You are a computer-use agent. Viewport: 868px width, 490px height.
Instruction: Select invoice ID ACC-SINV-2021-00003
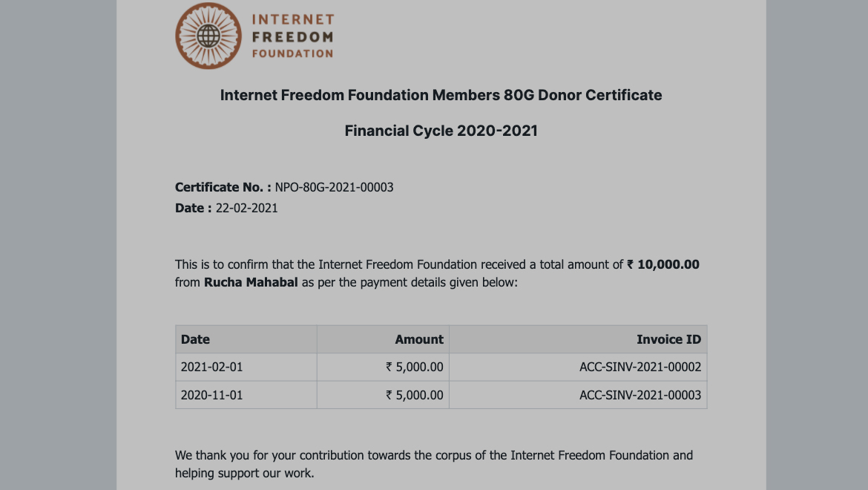tap(640, 395)
